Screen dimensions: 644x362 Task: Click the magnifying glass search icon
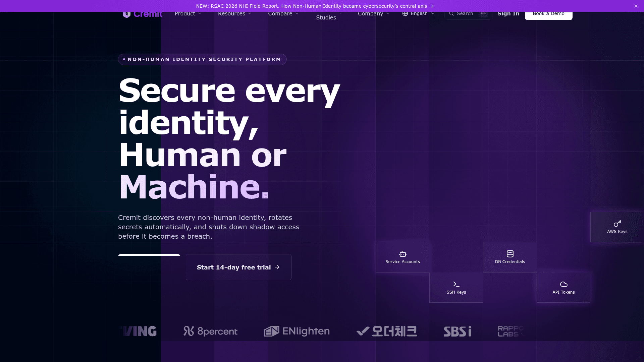coord(451,14)
